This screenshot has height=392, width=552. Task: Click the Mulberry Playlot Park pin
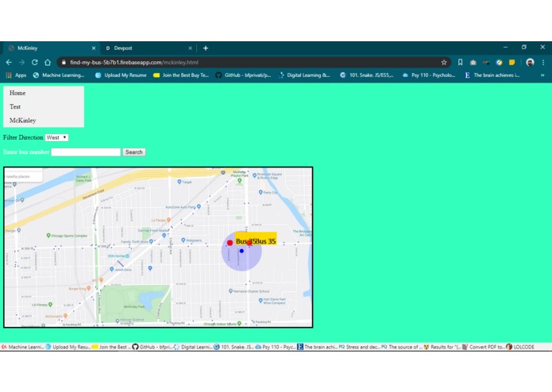[x=240, y=181]
